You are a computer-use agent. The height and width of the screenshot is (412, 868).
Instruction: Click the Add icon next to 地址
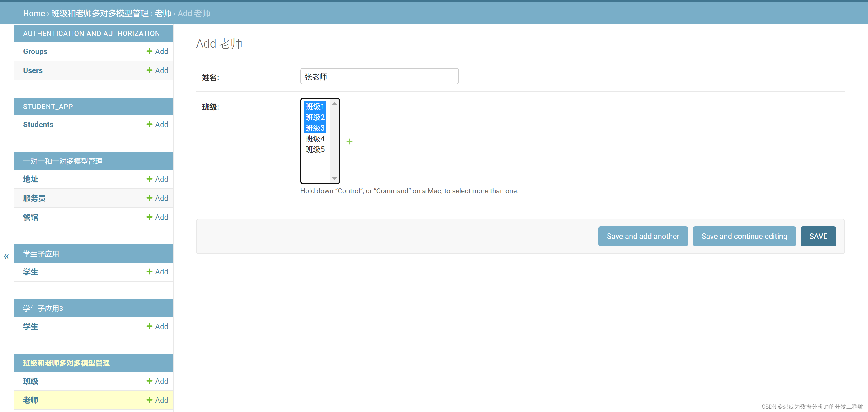[157, 179]
